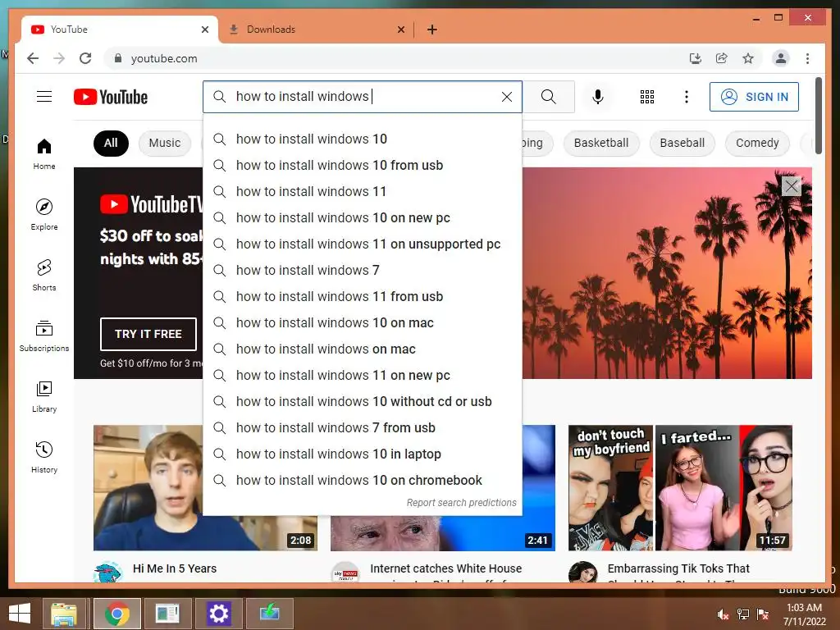840x630 pixels.
Task: Choose suggestion how to install windows 11
Action: [x=363, y=192]
